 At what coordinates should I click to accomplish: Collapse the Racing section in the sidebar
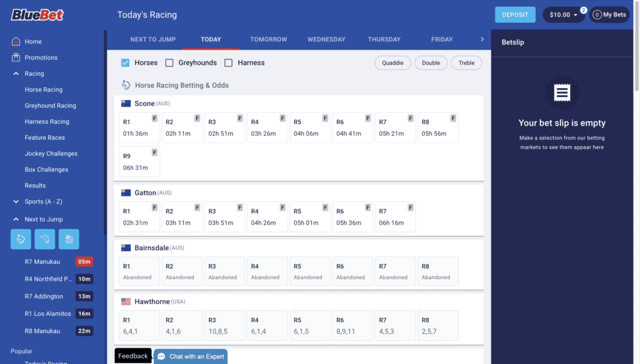tap(16, 73)
